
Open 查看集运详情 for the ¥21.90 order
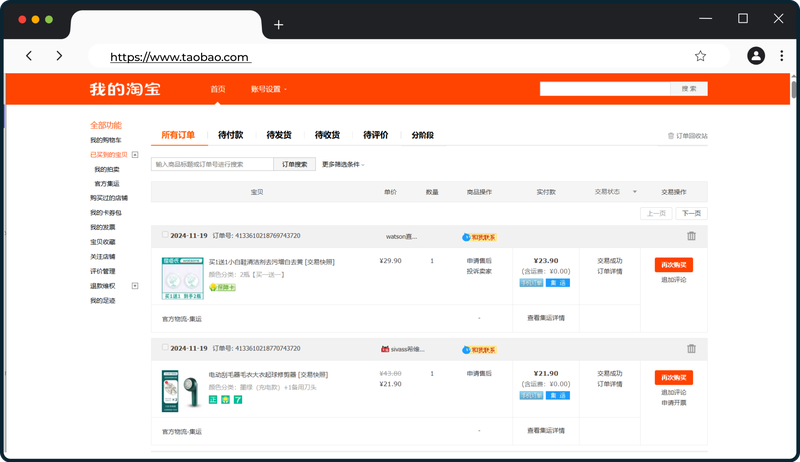(546, 430)
